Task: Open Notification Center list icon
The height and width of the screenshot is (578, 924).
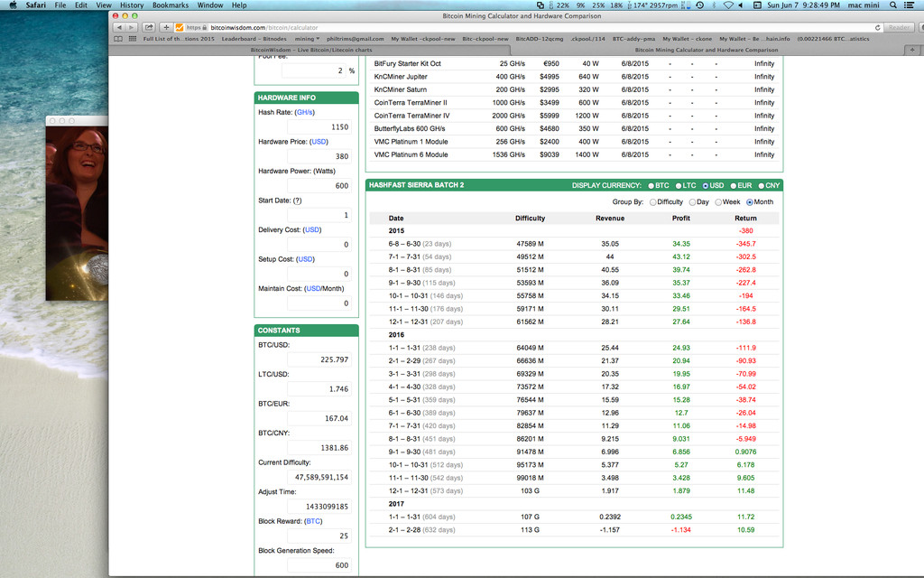Action: pyautogui.click(x=910, y=5)
